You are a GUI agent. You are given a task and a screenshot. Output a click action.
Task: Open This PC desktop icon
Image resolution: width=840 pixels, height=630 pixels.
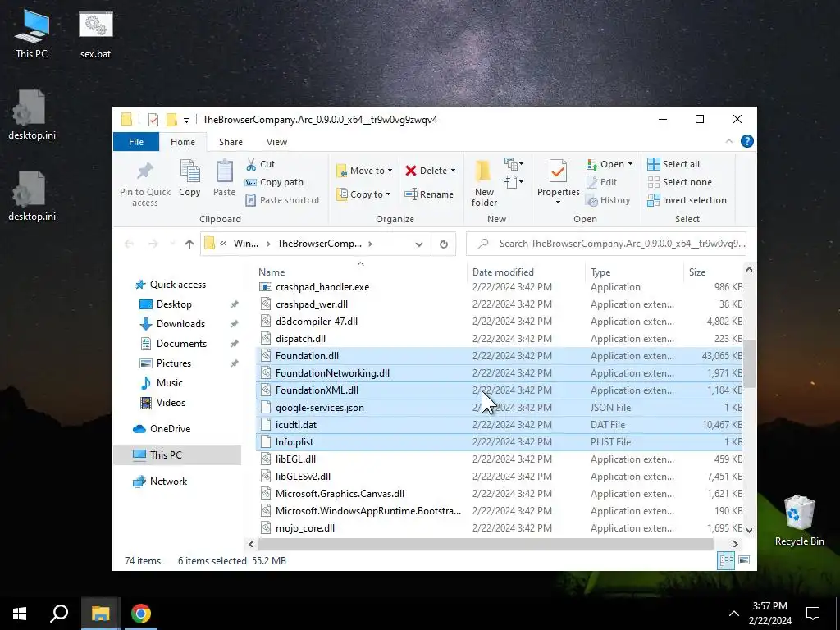31,34
